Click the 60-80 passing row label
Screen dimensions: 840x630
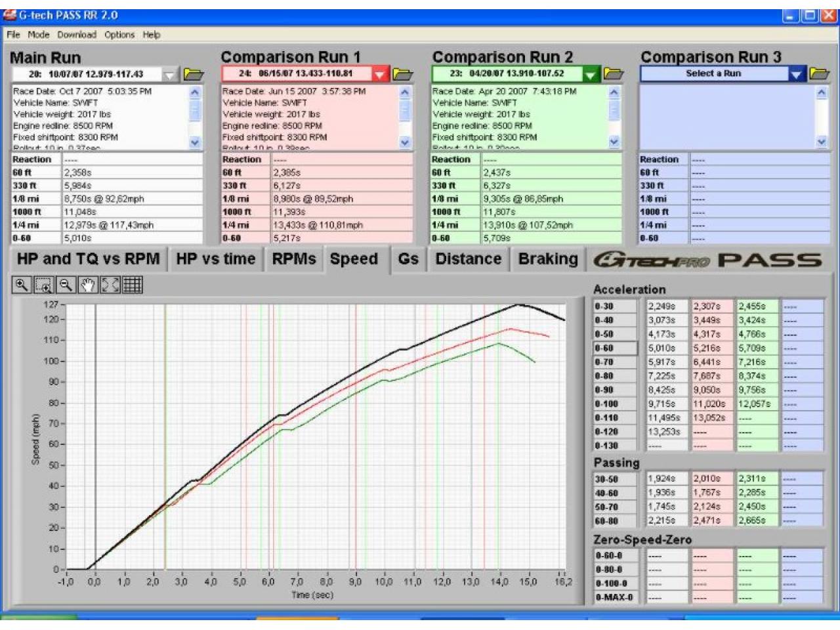(x=615, y=520)
